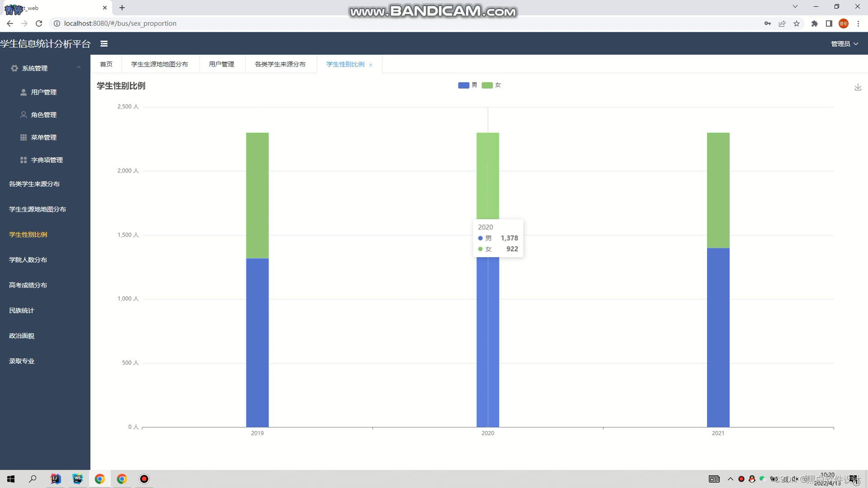868x488 pixels.
Task: Click the green 女 segment of 2020 bar
Action: coord(488,176)
